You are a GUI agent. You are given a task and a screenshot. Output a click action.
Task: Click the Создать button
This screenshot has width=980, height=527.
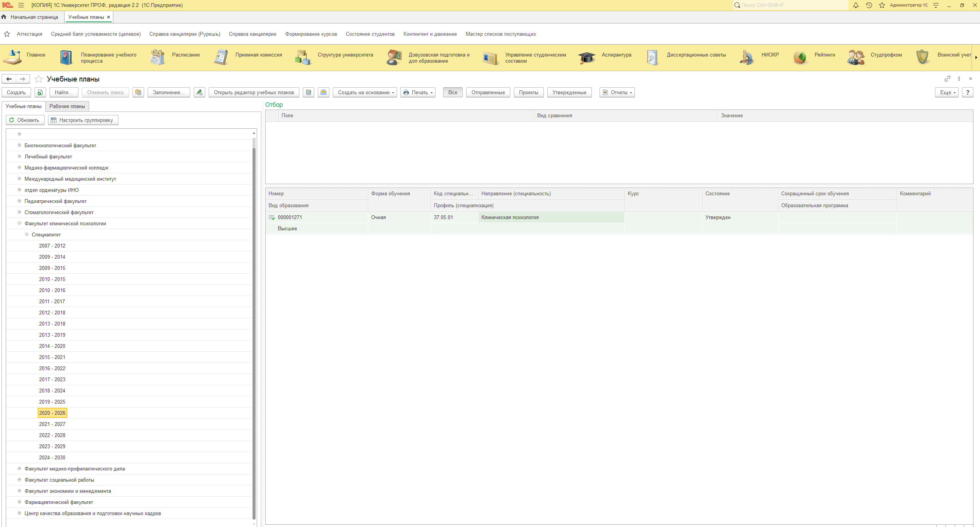16,92
